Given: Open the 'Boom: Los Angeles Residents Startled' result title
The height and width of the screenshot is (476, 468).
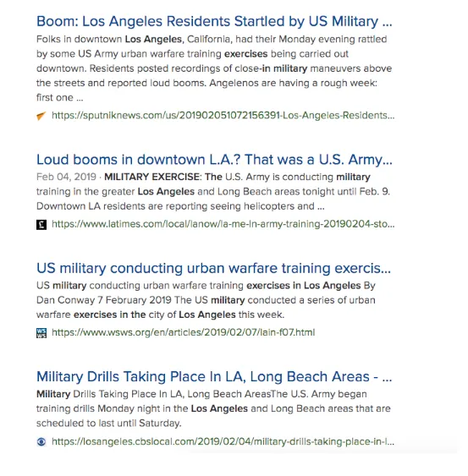Looking at the screenshot, I should click(x=214, y=21).
